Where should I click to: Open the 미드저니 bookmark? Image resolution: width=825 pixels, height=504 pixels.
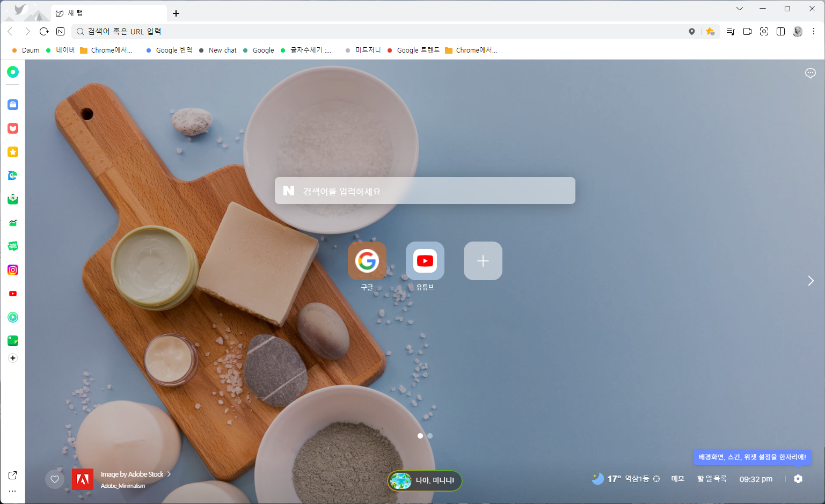click(363, 50)
